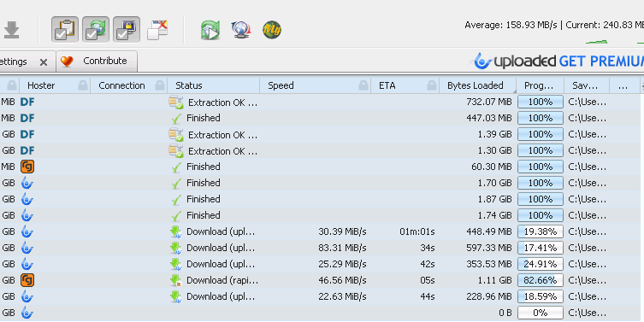Select status text Download (rapi…
644x322 pixels.
click(222, 280)
